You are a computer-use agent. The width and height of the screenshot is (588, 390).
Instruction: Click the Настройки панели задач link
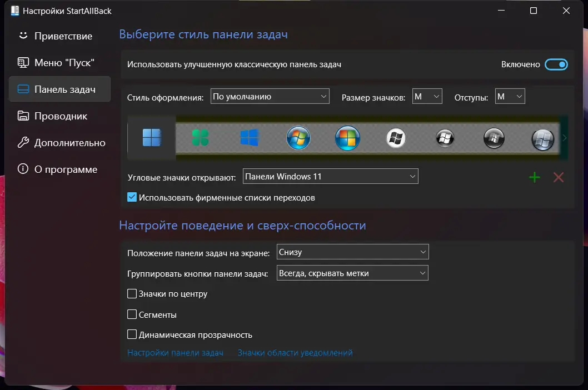(176, 352)
